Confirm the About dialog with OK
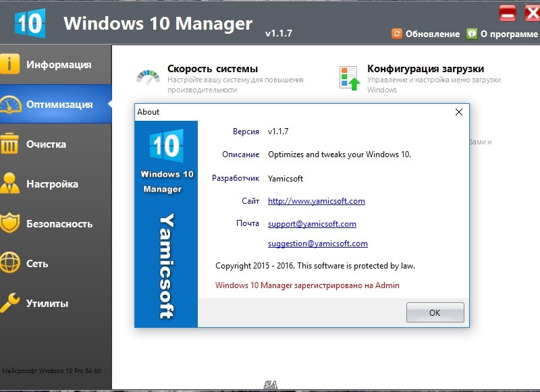The image size is (540, 392). [435, 312]
